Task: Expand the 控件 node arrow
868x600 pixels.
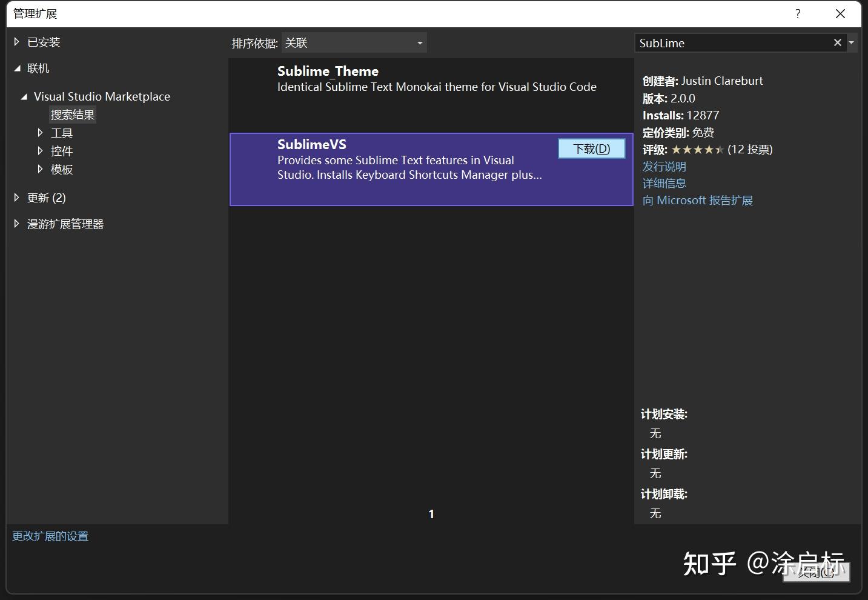Action: tap(40, 151)
